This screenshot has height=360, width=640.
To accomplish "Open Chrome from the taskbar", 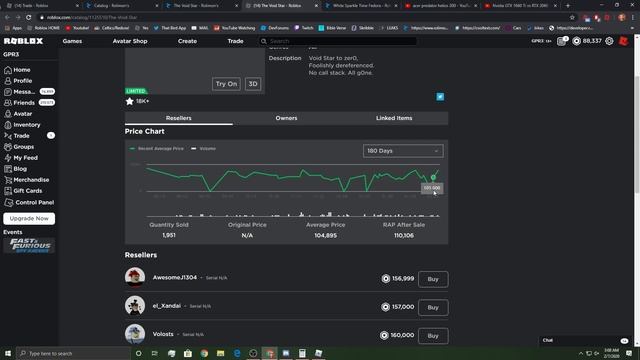I will [x=204, y=353].
